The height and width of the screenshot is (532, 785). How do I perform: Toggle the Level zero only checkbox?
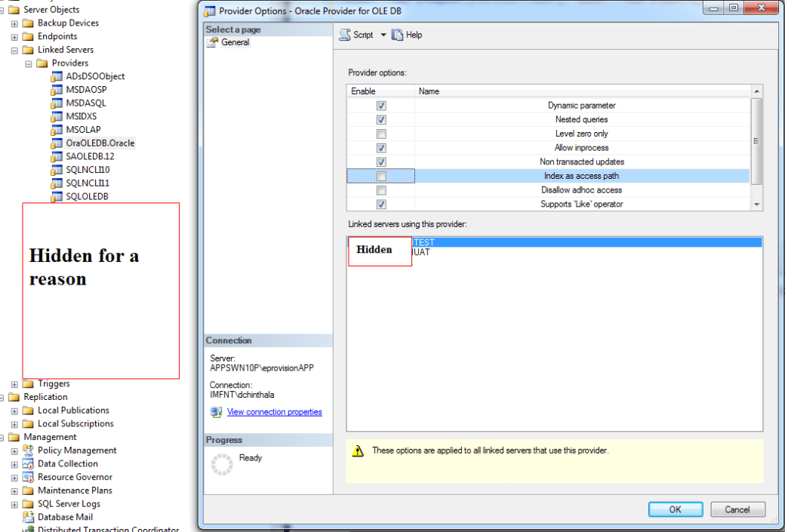pyautogui.click(x=381, y=134)
